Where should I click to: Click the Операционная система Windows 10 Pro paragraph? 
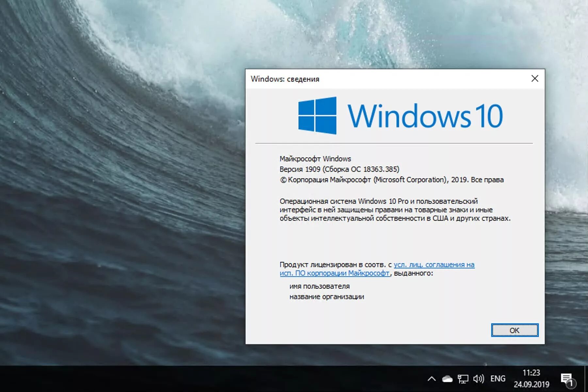(395, 210)
